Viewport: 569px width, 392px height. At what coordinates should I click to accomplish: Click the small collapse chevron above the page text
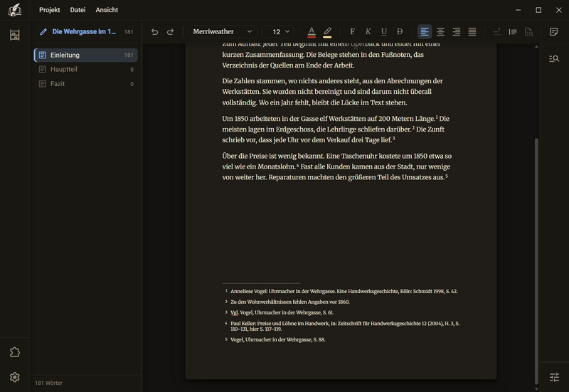coord(356,48)
